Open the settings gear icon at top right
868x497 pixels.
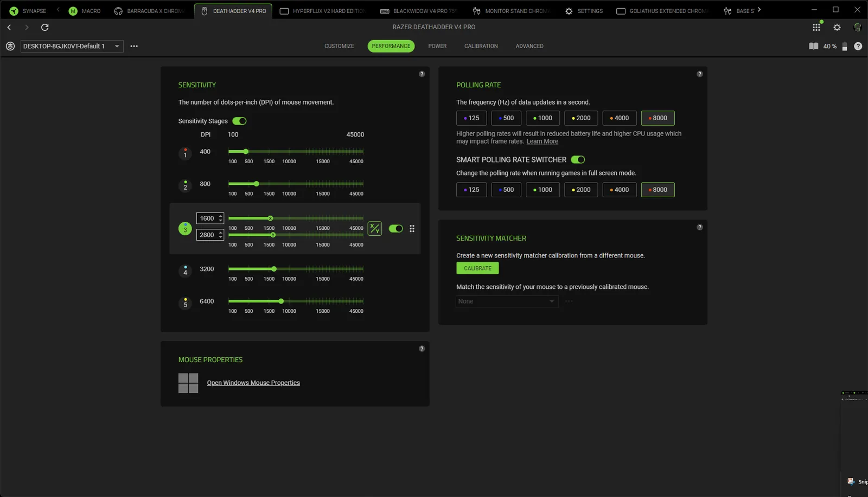click(837, 27)
